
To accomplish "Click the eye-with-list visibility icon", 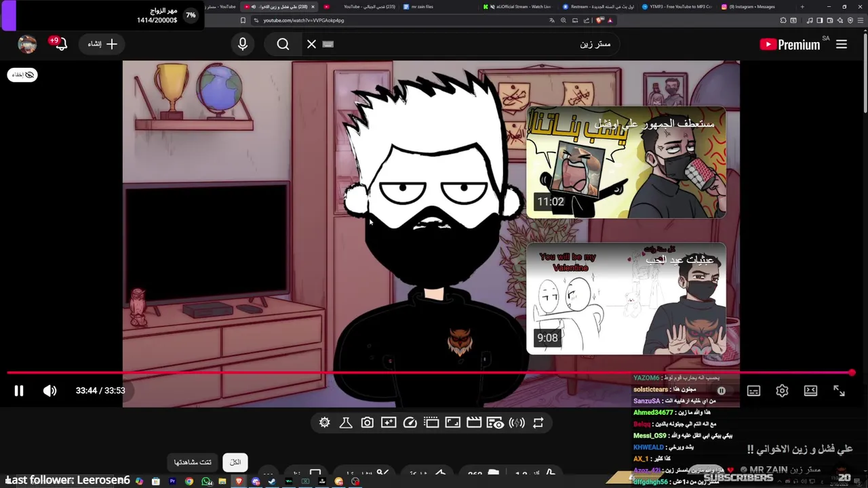I will click(x=496, y=422).
